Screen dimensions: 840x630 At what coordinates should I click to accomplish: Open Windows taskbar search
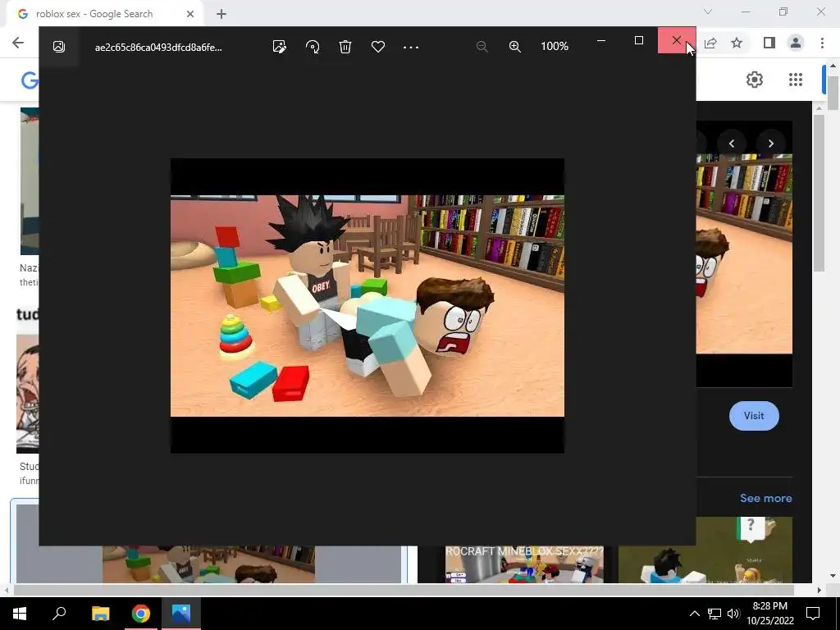[59, 614]
